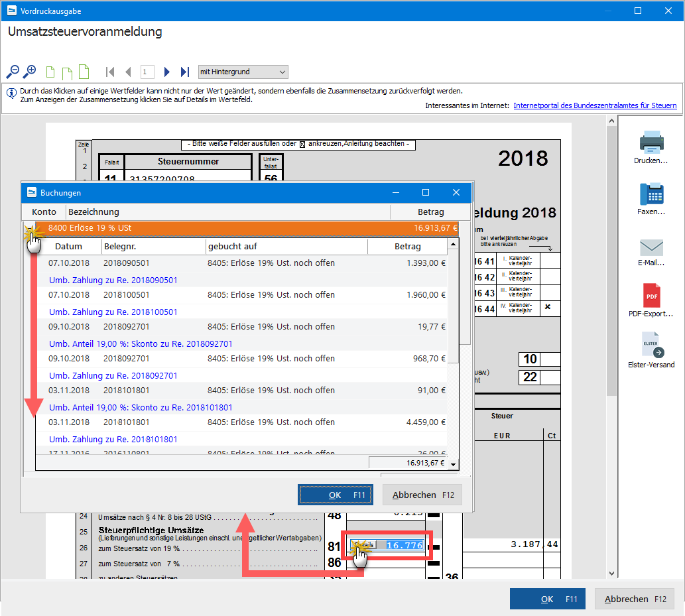Click the Belegnr. column header

(x=153, y=247)
